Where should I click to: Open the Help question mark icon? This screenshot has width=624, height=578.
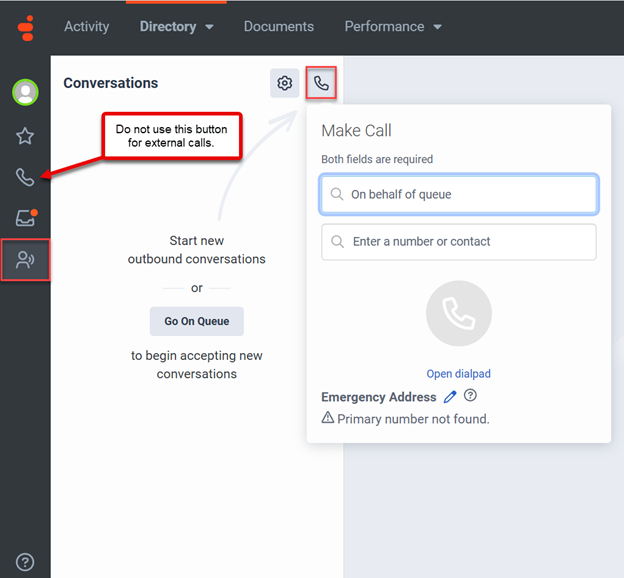pyautogui.click(x=25, y=562)
